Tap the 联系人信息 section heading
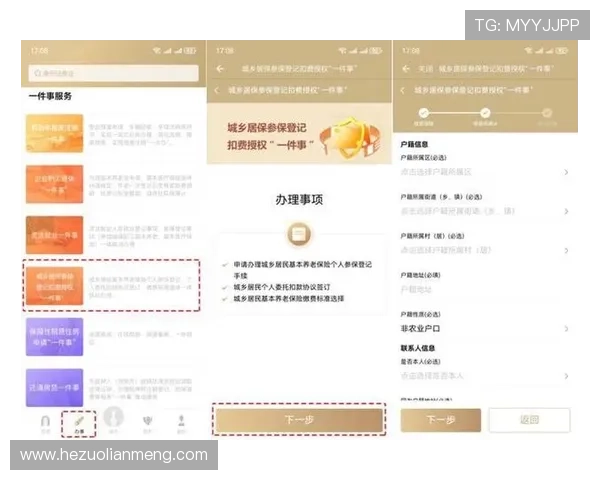Screen dimensions: 600x480 pyautogui.click(x=417, y=348)
